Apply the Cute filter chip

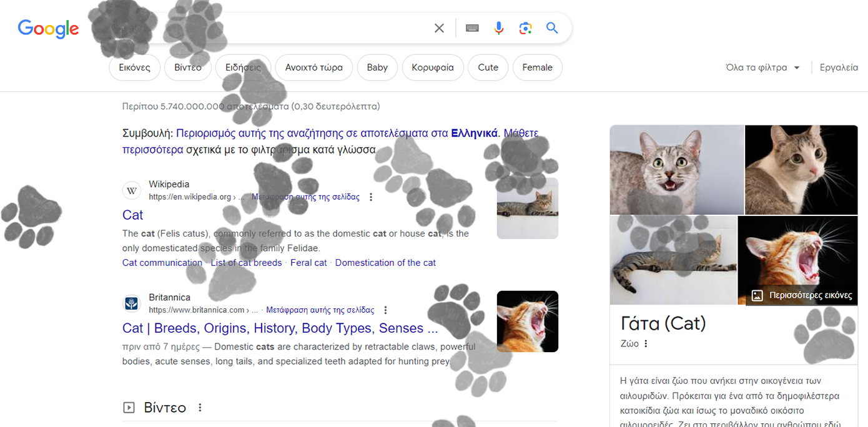pyautogui.click(x=488, y=67)
